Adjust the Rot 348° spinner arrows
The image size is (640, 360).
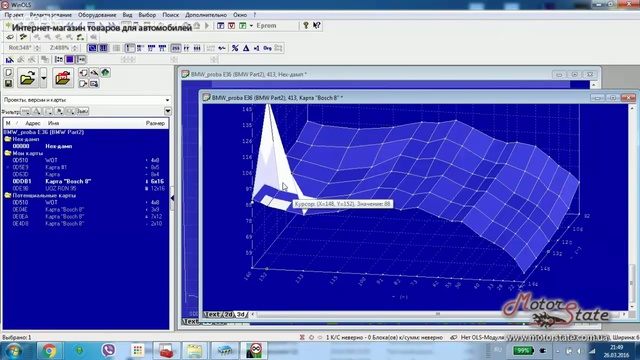coord(38,48)
